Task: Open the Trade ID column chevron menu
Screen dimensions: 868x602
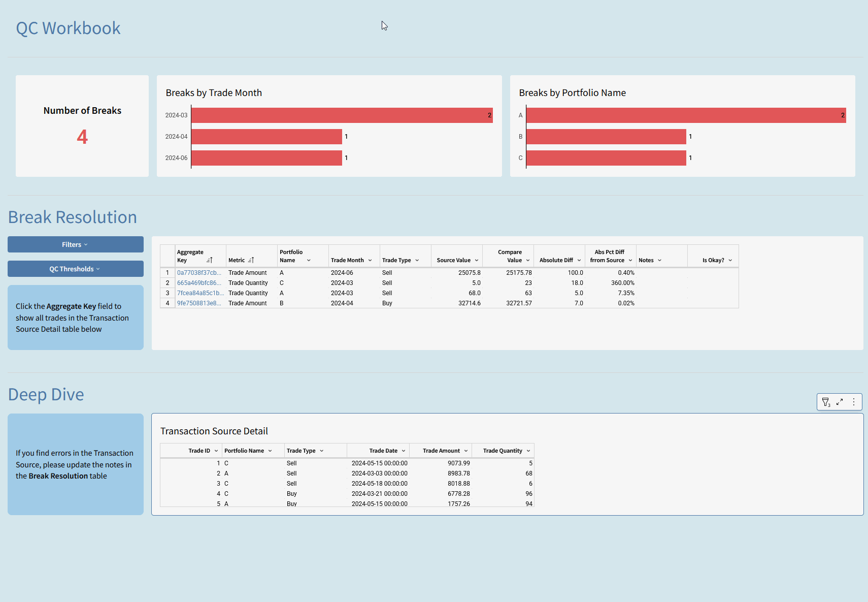Action: coord(216,451)
